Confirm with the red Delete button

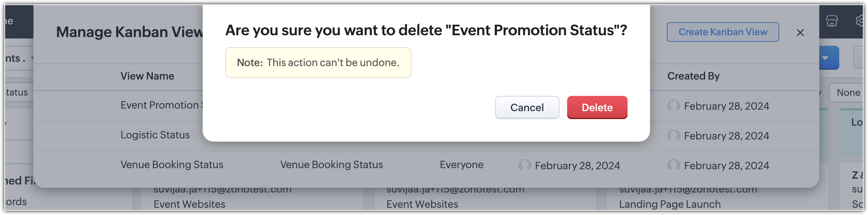pyautogui.click(x=597, y=107)
